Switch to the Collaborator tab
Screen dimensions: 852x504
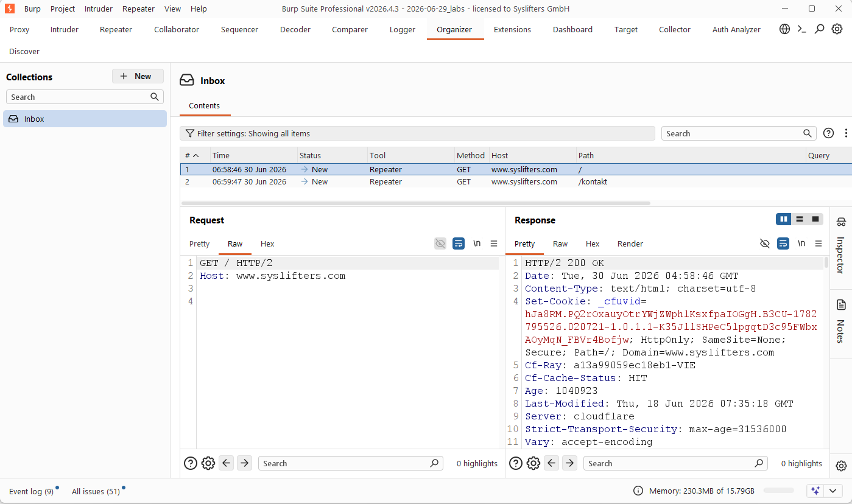click(177, 29)
